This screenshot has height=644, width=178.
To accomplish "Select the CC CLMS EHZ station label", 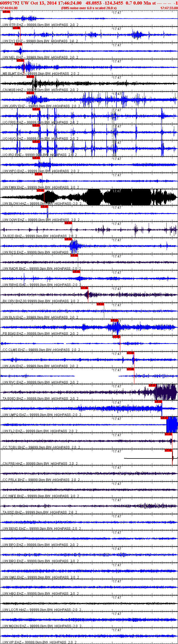I will (14, 350).
